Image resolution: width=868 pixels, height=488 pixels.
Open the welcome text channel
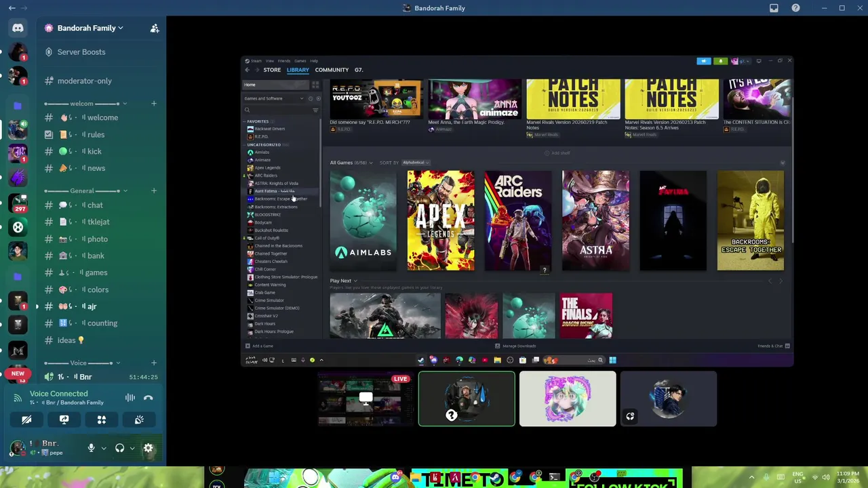[100, 118]
